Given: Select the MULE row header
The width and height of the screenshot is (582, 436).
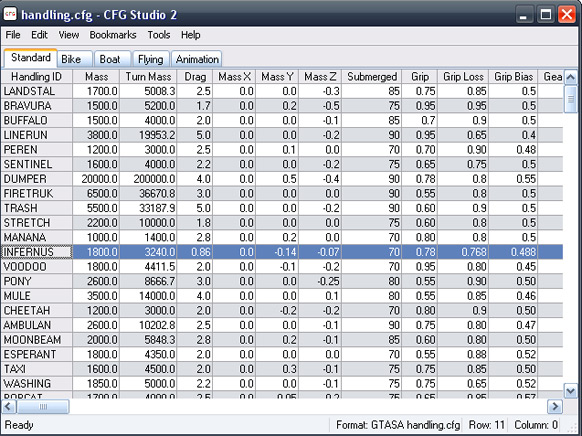Looking at the screenshot, I should click(36, 296).
